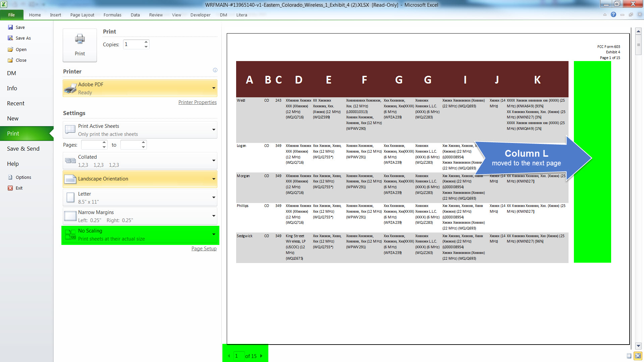Click the large Print button

[80, 45]
